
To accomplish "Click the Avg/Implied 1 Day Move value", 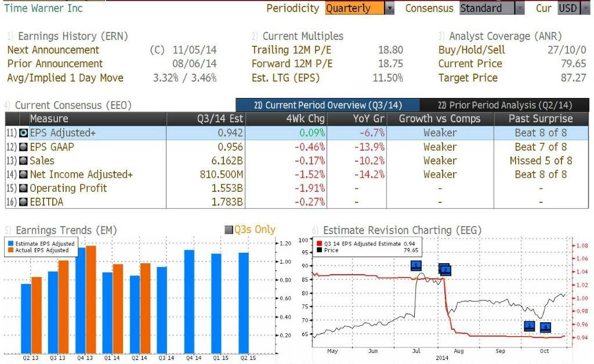I will click(184, 78).
